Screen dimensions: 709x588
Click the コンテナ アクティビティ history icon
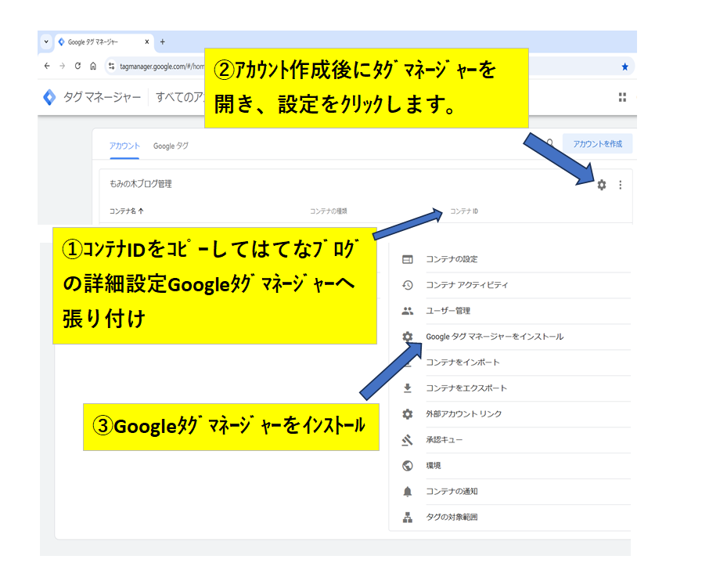[408, 286]
